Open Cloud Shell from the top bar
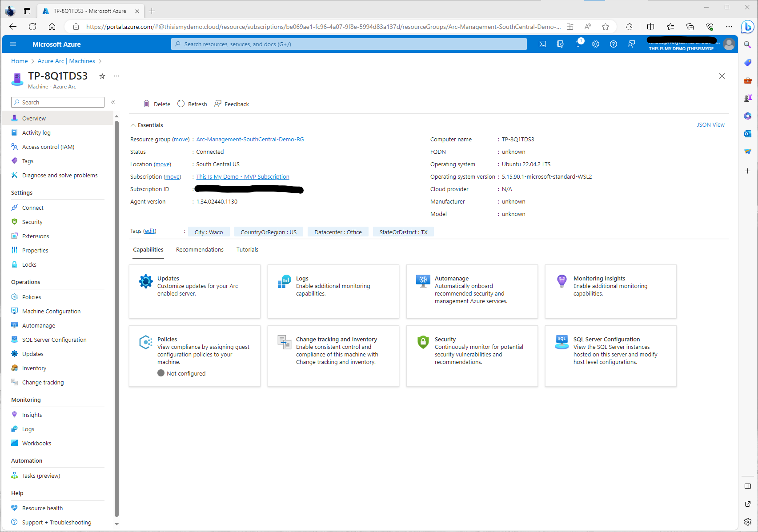This screenshot has height=532, width=758. pyautogui.click(x=542, y=44)
